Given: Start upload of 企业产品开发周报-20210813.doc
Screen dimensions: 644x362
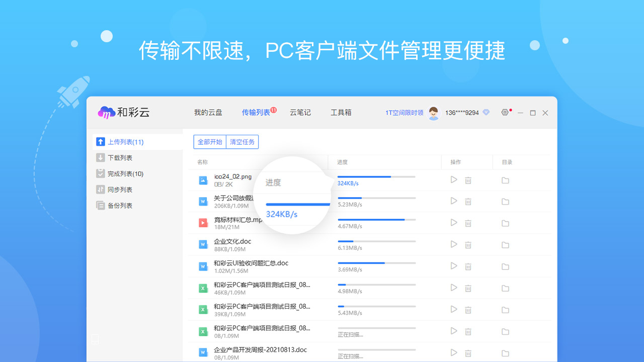Looking at the screenshot, I should click(454, 352).
